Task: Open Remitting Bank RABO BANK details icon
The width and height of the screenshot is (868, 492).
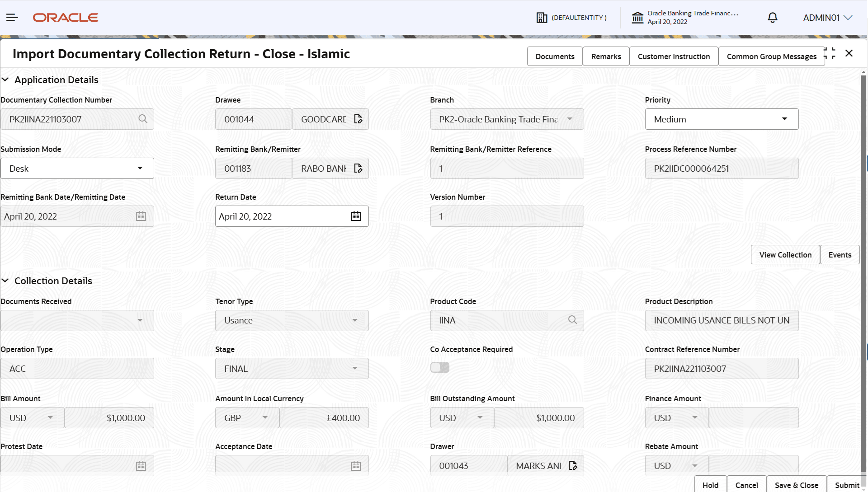Action: point(358,169)
